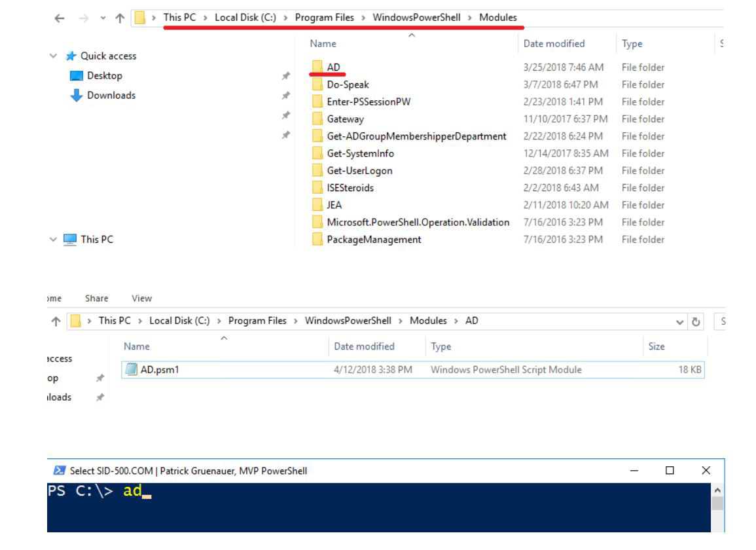Sort by Size column in lower window

(x=657, y=346)
